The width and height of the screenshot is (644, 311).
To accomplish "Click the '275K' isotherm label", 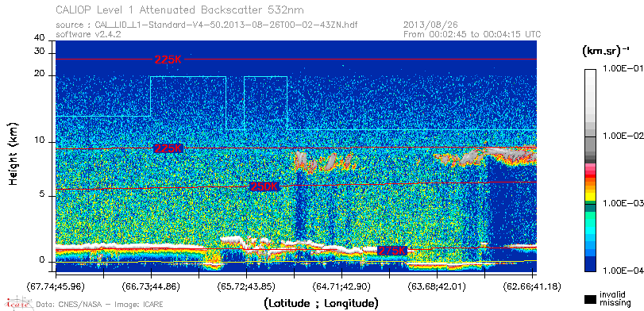I will pos(392,251).
